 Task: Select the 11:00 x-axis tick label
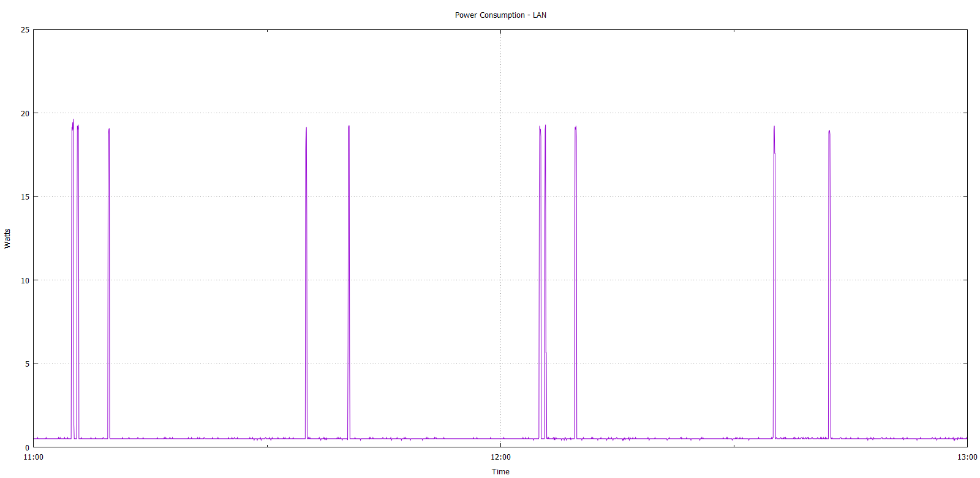tap(33, 457)
